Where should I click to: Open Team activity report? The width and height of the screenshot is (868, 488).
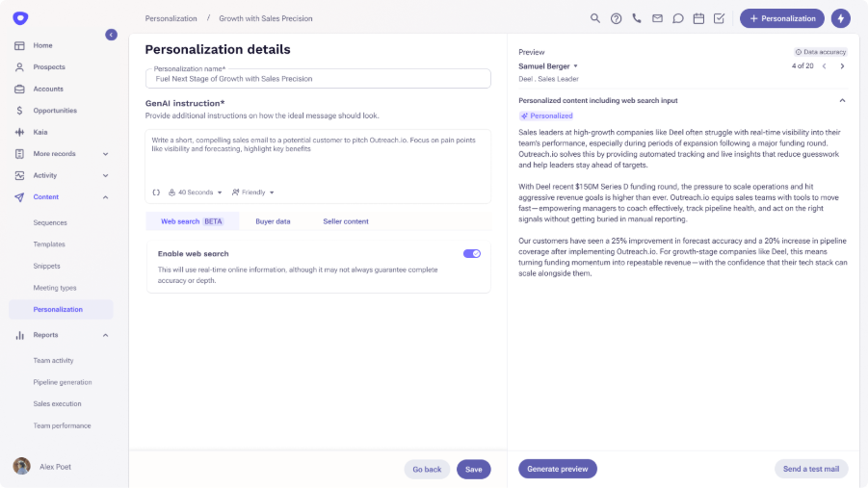pos(53,360)
